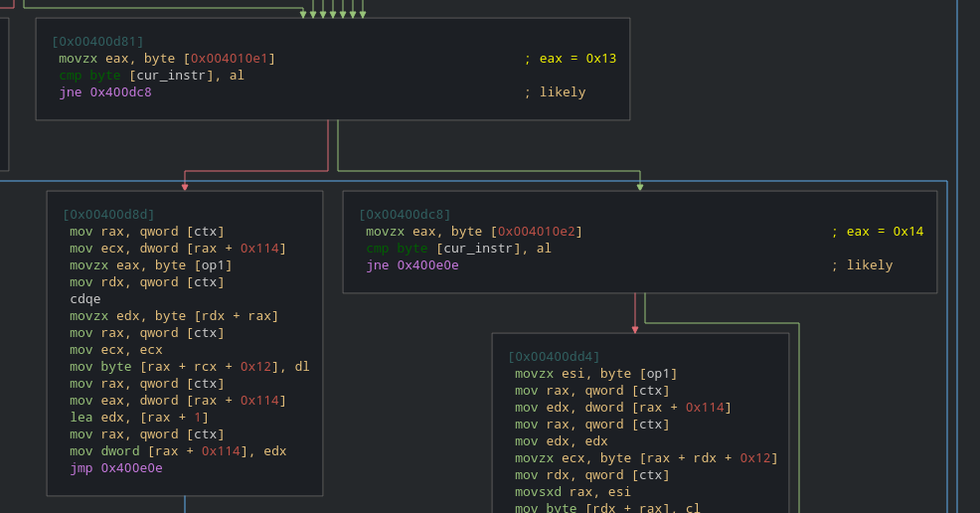Select the jne 0x400e0e jump instruction
The image size is (980, 513).
pos(412,265)
